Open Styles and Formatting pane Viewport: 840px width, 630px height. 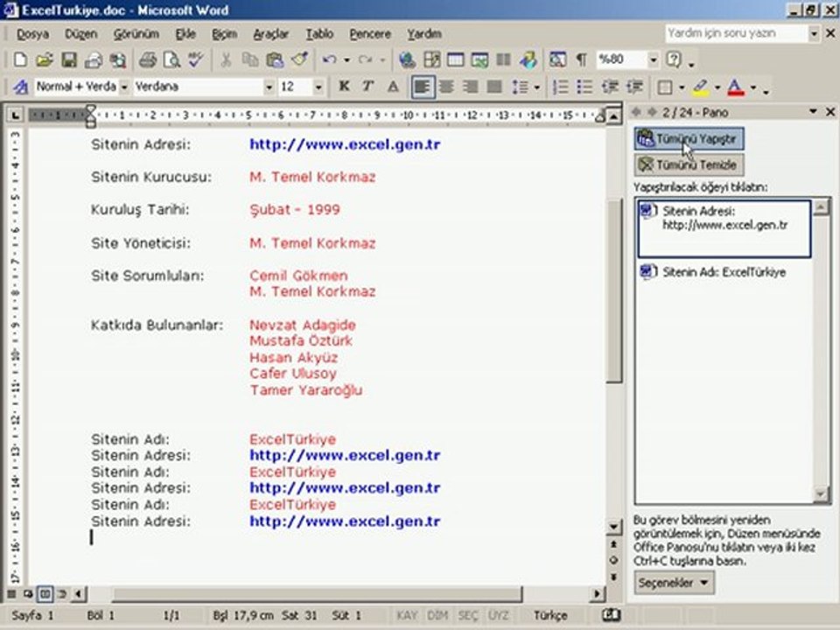pyautogui.click(x=20, y=87)
